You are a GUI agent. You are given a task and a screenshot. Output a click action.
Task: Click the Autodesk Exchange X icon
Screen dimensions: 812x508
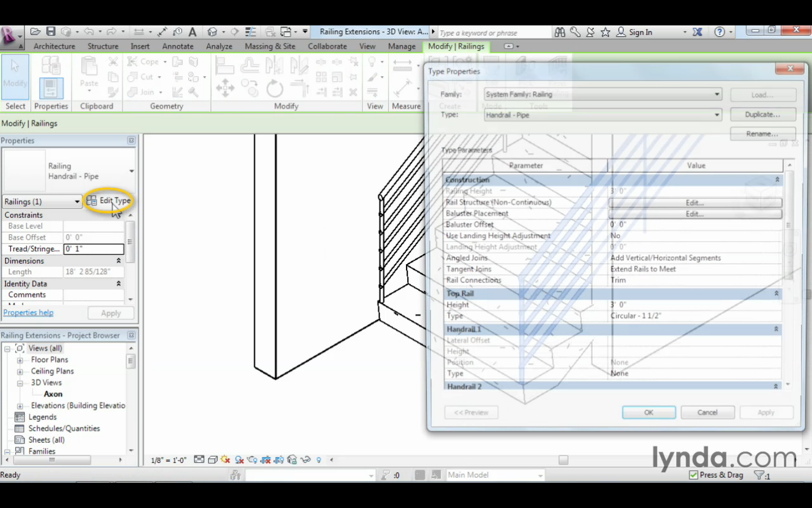[698, 32]
